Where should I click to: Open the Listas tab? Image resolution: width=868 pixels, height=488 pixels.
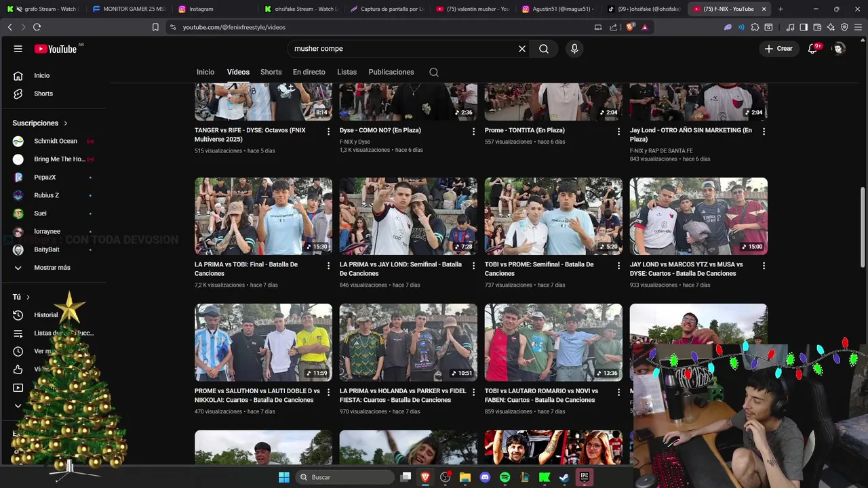coord(347,72)
